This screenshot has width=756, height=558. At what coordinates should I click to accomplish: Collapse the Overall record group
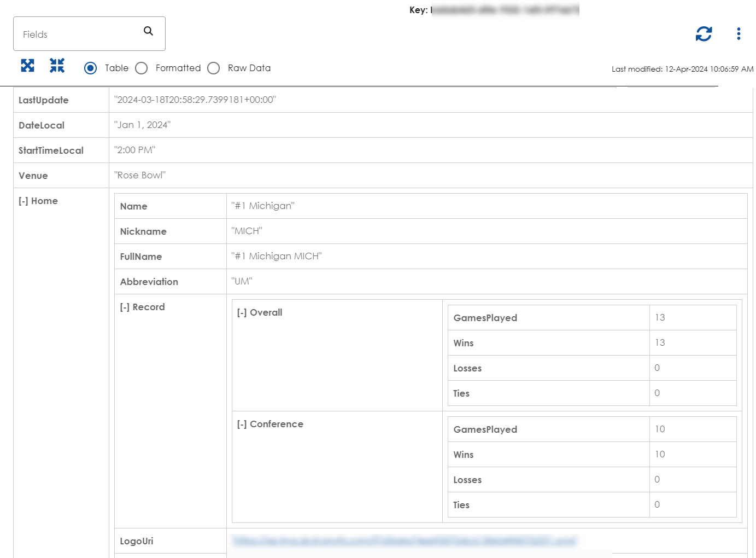pyautogui.click(x=242, y=313)
